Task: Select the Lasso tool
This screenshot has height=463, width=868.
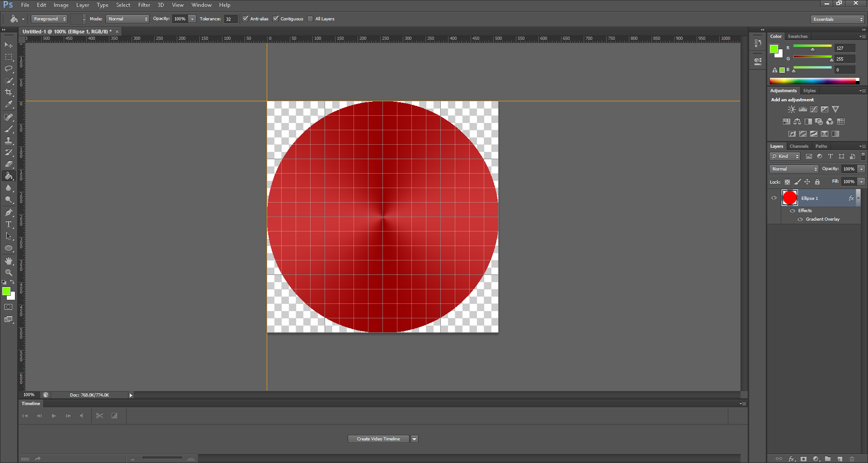Action: coord(9,69)
